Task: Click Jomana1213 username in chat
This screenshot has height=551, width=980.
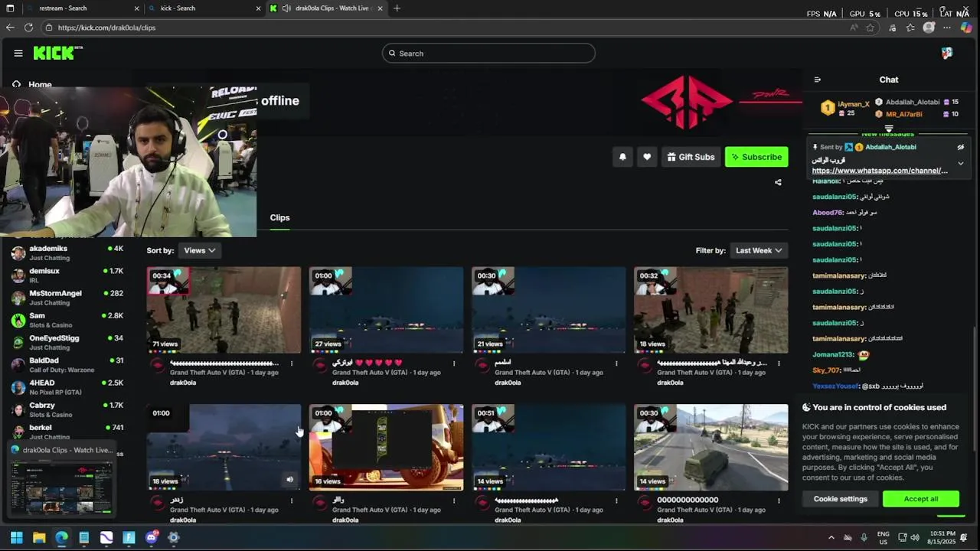Action: click(833, 355)
